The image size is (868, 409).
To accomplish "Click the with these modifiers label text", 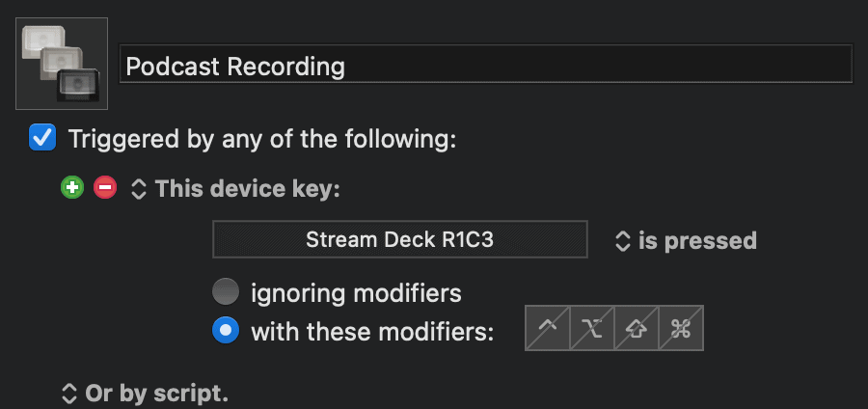I will (372, 332).
